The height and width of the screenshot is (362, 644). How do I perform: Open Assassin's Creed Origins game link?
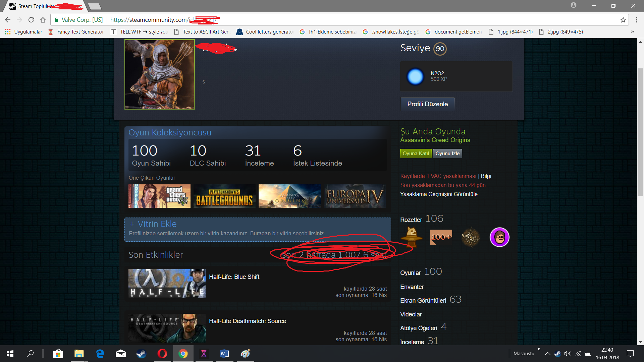(x=435, y=140)
